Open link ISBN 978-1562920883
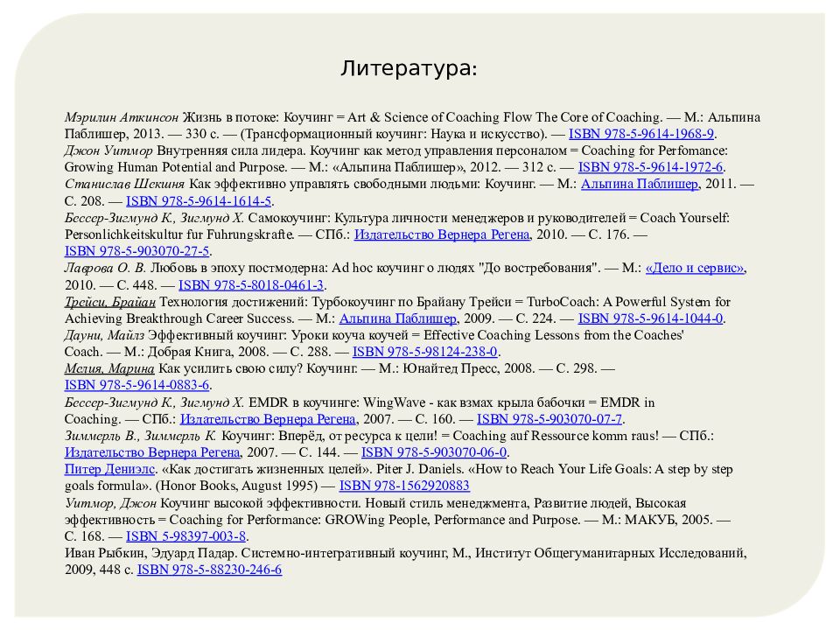Image resolution: width=840 pixels, height=630 pixels. pos(404,486)
